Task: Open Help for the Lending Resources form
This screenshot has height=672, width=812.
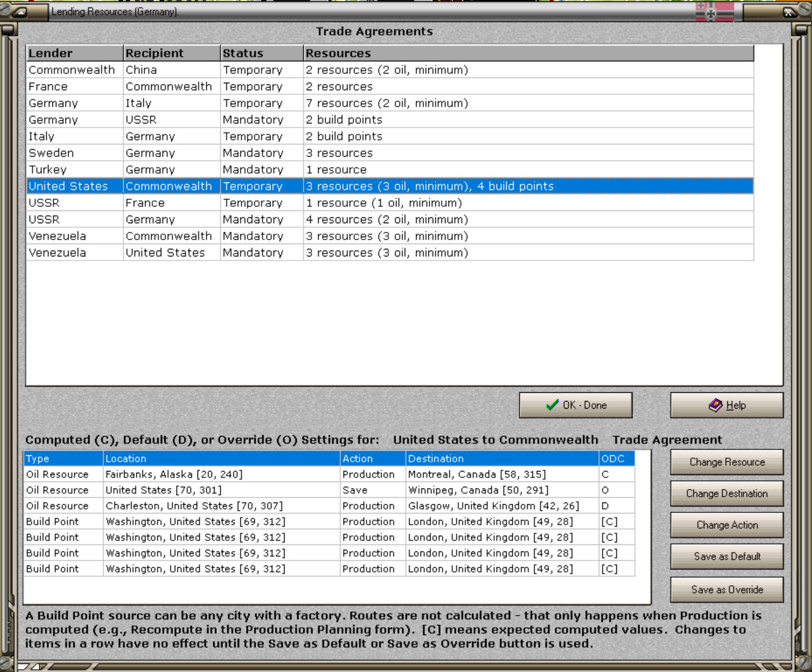Action: (x=726, y=405)
